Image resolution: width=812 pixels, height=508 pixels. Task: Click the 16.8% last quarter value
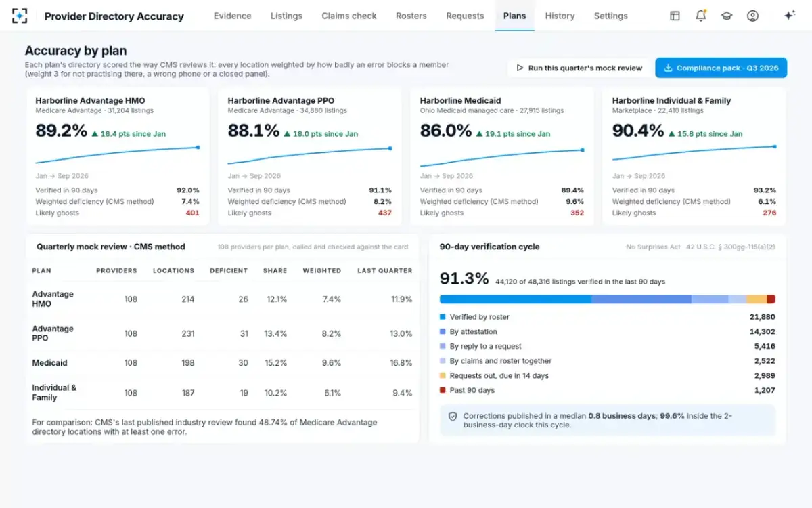click(402, 363)
